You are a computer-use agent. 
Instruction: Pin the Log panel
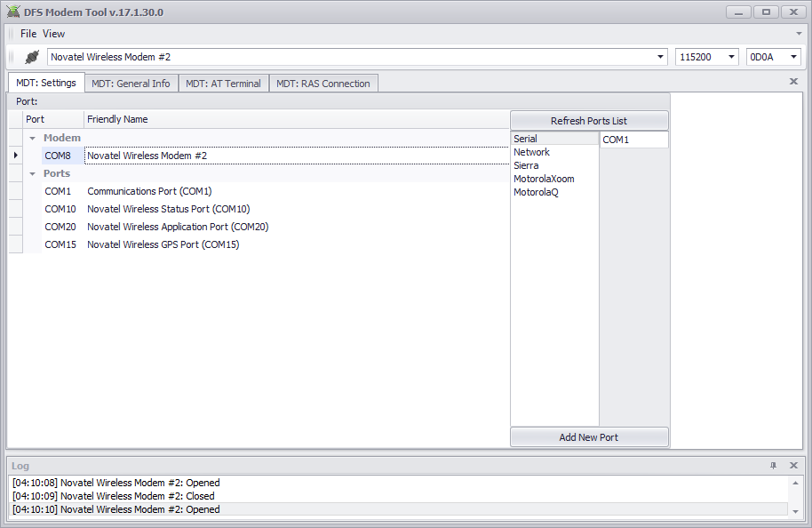click(773, 465)
